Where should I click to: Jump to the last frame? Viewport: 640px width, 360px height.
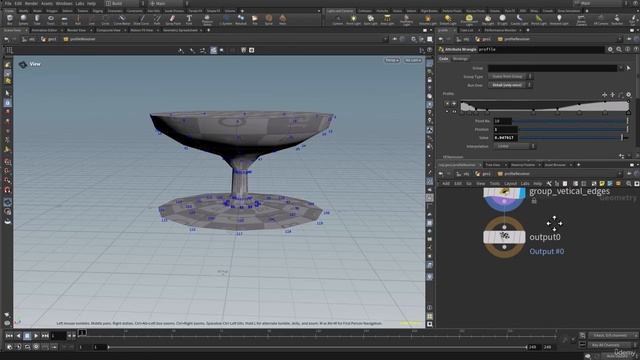(x=45, y=336)
